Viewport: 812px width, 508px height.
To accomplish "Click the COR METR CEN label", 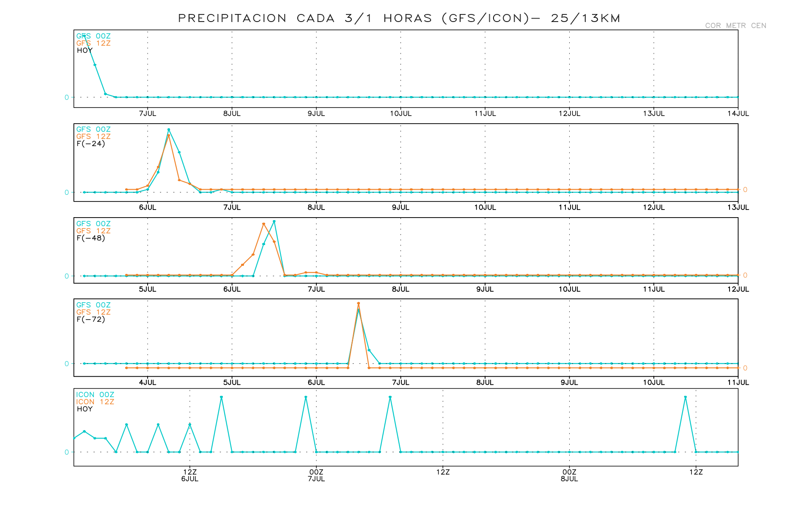I will [735, 26].
